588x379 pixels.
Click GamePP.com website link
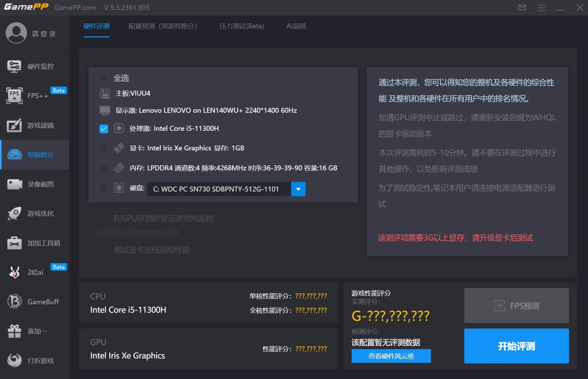[75, 7]
